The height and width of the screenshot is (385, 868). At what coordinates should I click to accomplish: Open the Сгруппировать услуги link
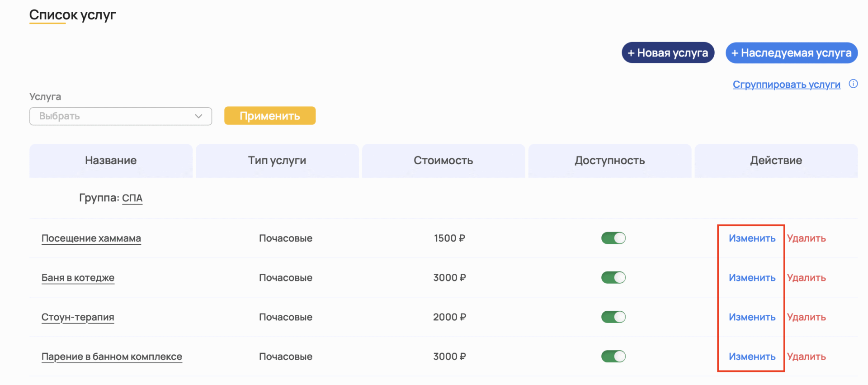[786, 85]
